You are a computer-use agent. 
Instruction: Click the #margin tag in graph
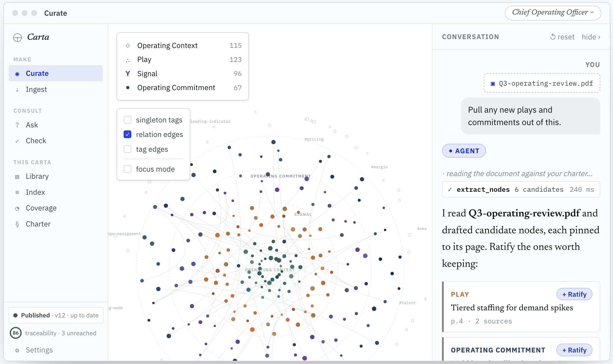point(379,167)
